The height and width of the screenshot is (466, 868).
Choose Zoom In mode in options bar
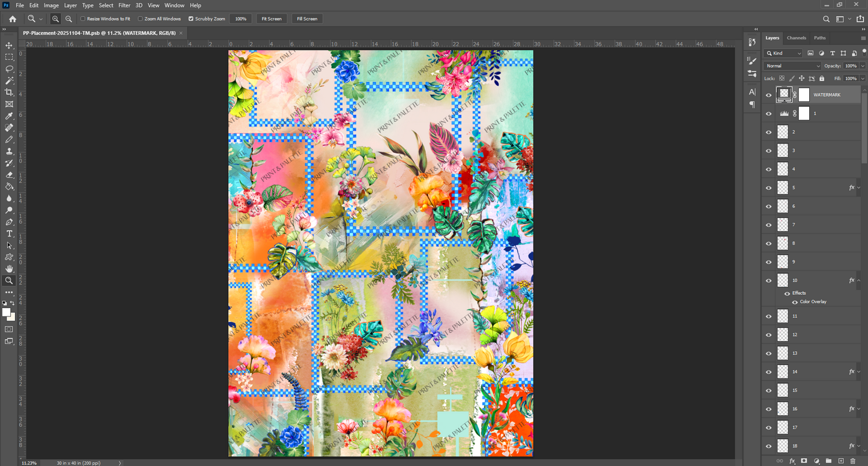coord(55,19)
